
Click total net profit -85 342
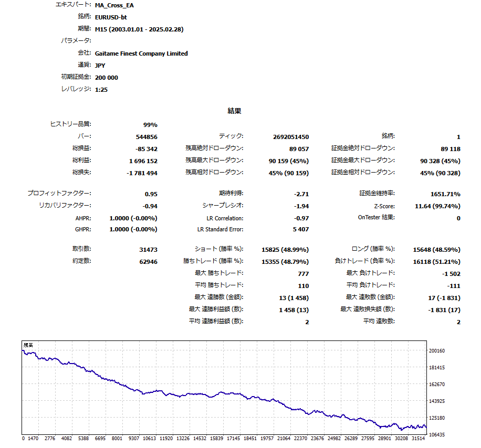click(147, 149)
